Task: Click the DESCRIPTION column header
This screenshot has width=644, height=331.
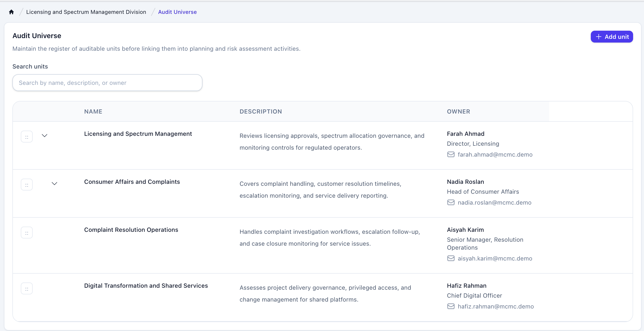Action: pos(261,111)
